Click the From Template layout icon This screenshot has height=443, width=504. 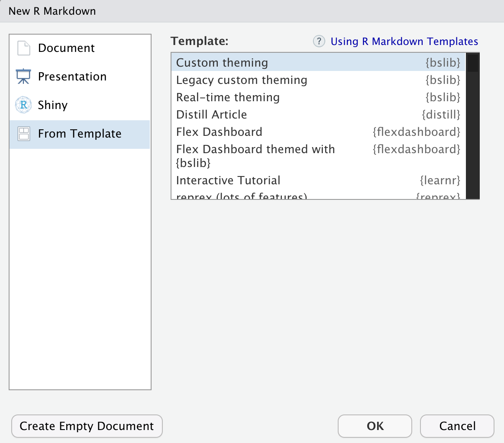click(24, 134)
